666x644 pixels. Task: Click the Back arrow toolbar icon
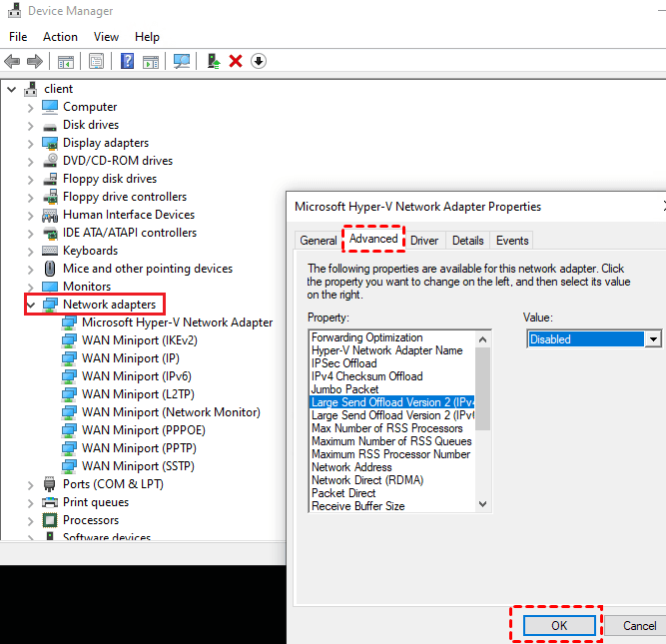tap(12, 62)
